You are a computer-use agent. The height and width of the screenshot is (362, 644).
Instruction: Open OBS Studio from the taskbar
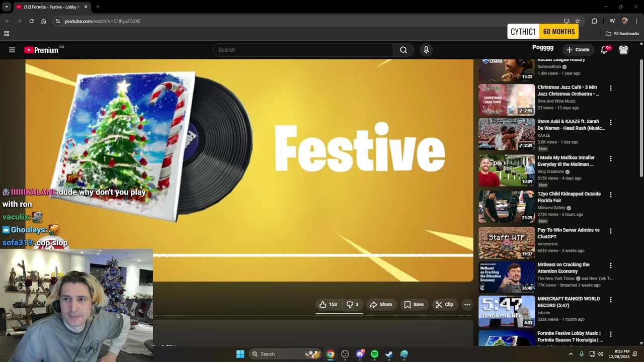(345, 354)
